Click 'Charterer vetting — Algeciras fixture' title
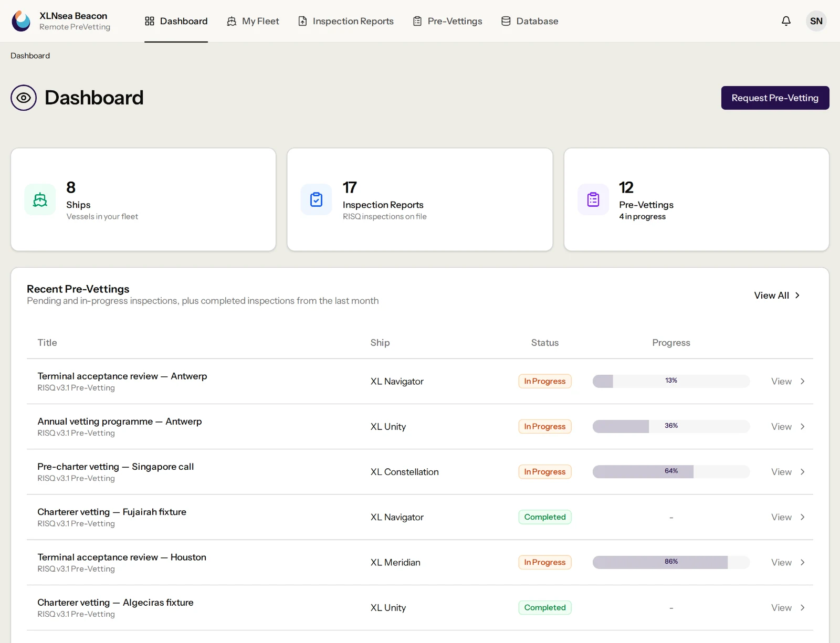The height and width of the screenshot is (643, 840). pos(115,603)
